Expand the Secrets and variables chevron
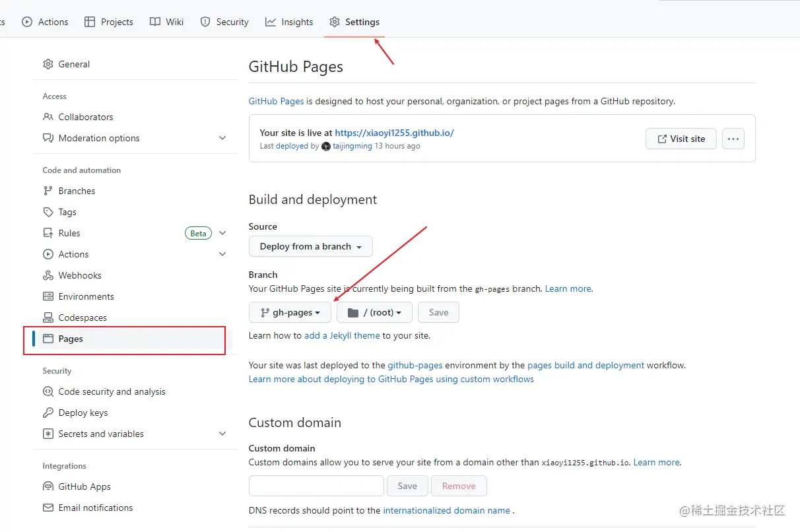This screenshot has height=532, width=800. coord(222,434)
